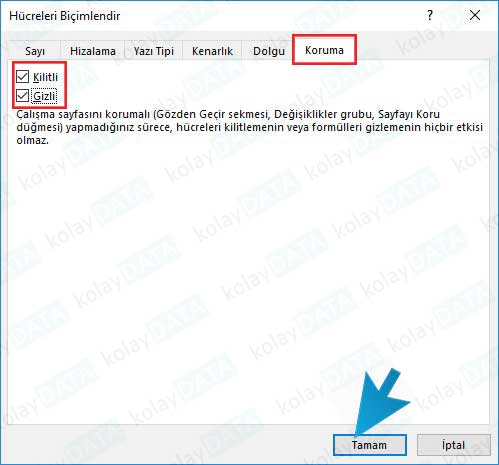Screen dimensions: 499x465
Task: Click the text starting 'Çalışma sayfasını korumalı'
Action: click(249, 127)
